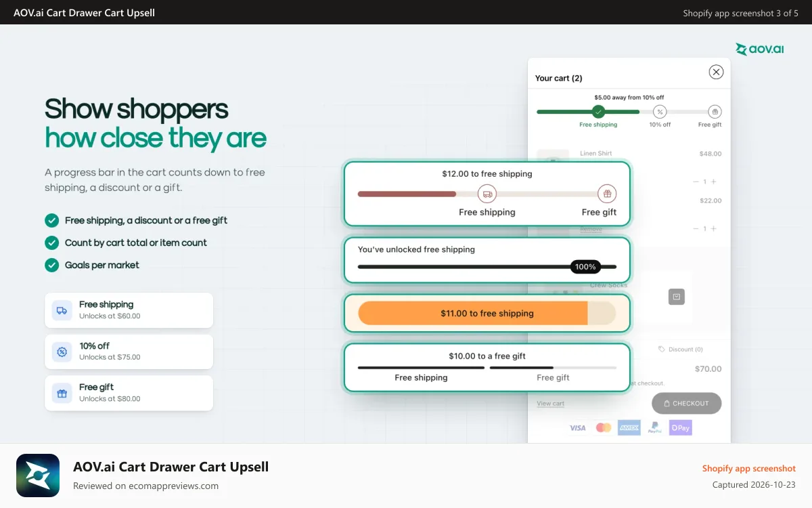The image size is (812, 508).
Task: Click the gift icon on the brown progress bar
Action: coord(607,194)
